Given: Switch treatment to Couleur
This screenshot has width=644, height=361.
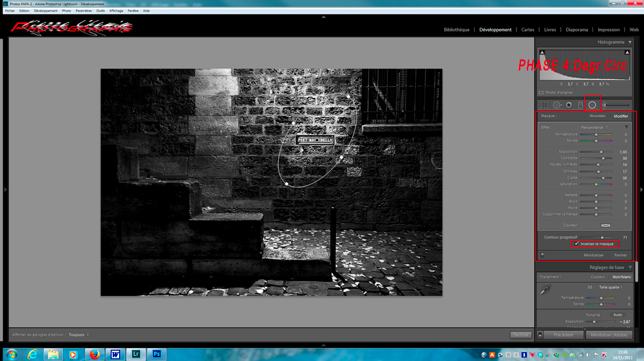Looking at the screenshot, I should point(598,277).
